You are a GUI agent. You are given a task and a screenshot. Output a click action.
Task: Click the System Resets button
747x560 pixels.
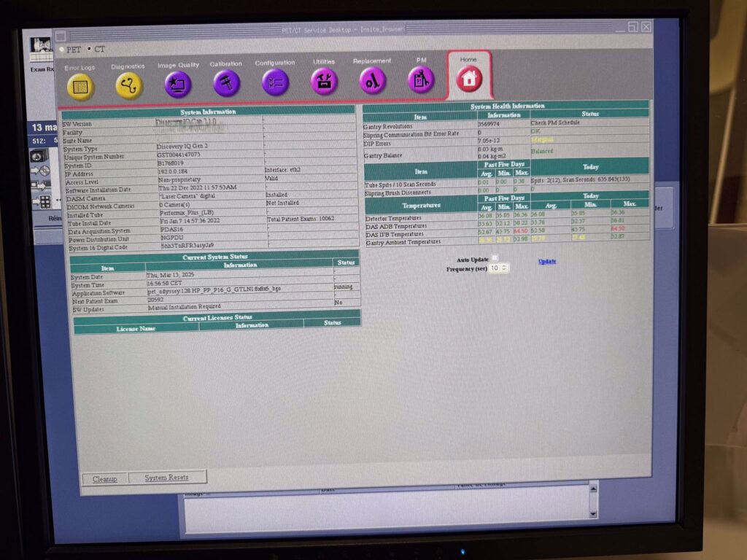167,477
